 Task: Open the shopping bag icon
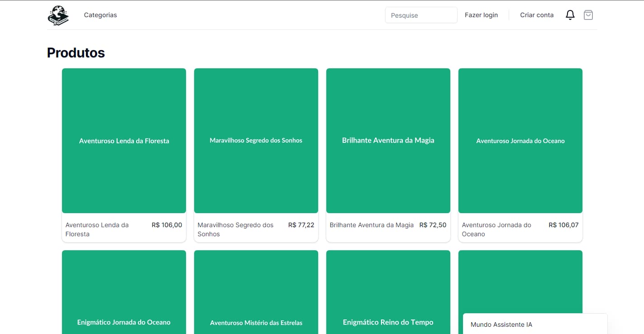click(588, 14)
